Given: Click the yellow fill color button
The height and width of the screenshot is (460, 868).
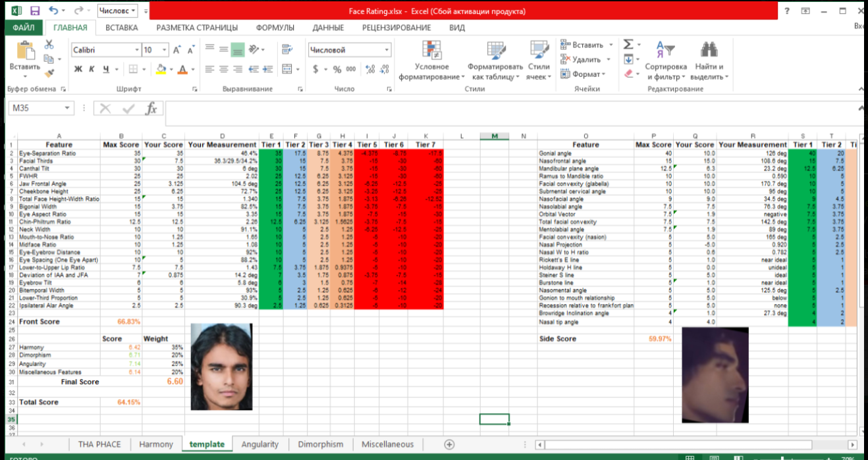Looking at the screenshot, I should (x=160, y=69).
